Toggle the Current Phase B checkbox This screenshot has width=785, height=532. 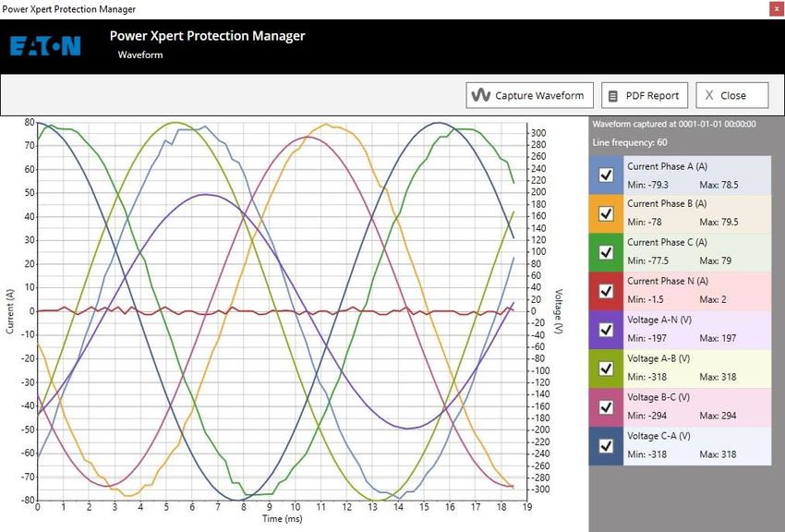(x=606, y=213)
